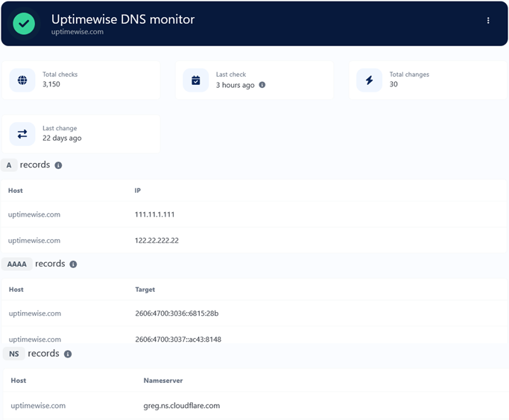Click the 'A' record type badge

9,165
